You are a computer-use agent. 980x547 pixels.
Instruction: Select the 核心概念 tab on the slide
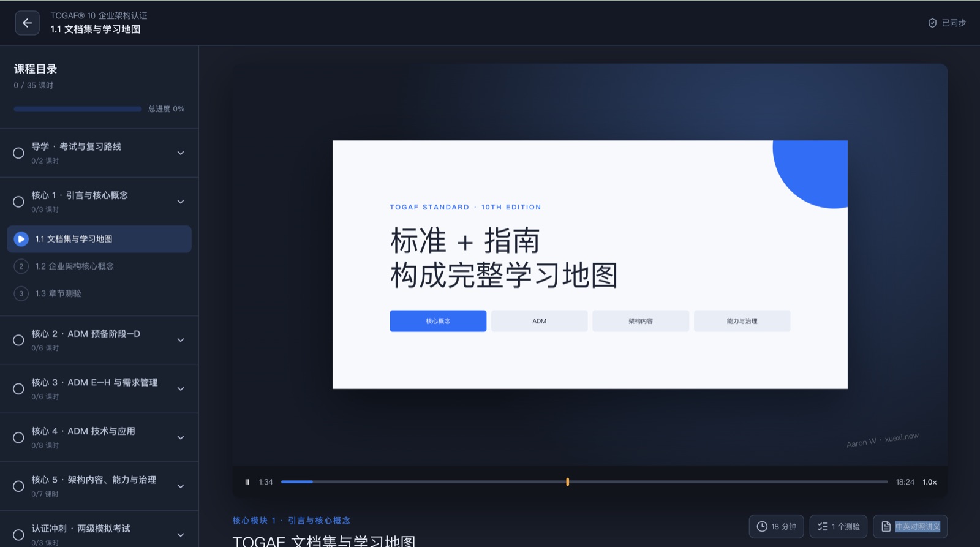(438, 321)
